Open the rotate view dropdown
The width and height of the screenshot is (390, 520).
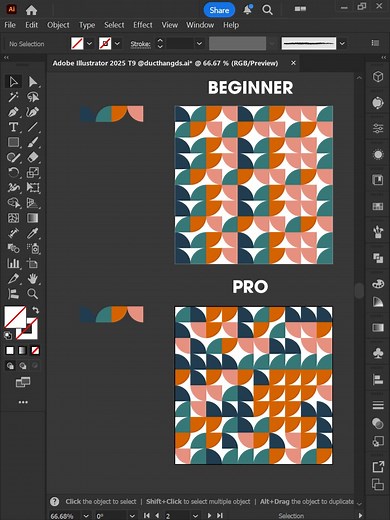(x=132, y=516)
